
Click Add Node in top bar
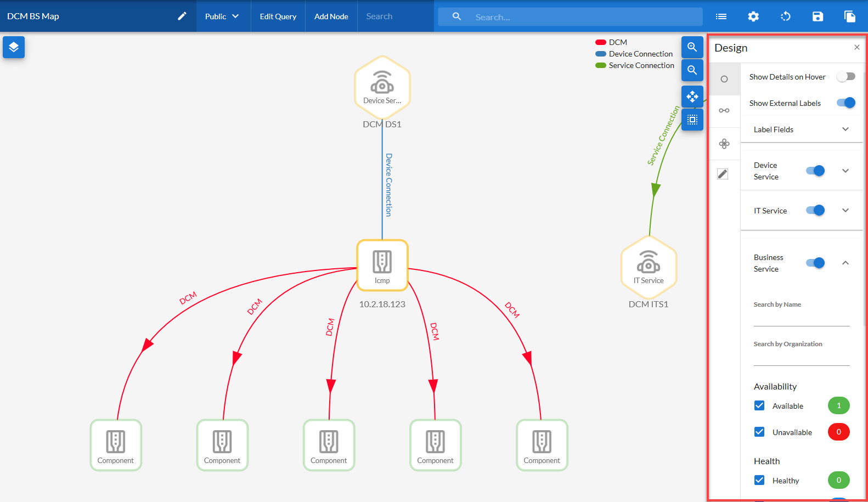pyautogui.click(x=331, y=16)
